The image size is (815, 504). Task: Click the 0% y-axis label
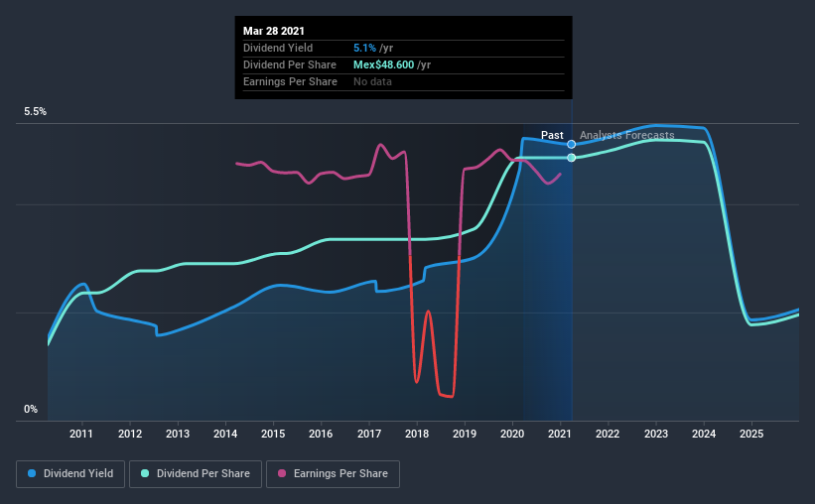click(x=31, y=410)
